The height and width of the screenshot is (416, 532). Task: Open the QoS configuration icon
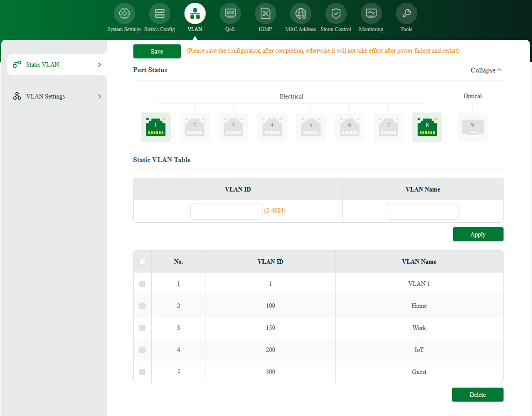(x=230, y=13)
